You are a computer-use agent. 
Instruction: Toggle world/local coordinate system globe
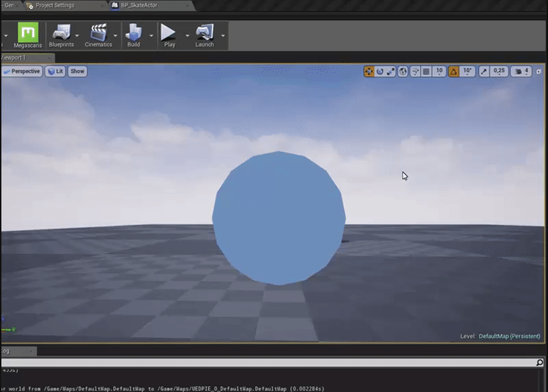[403, 71]
